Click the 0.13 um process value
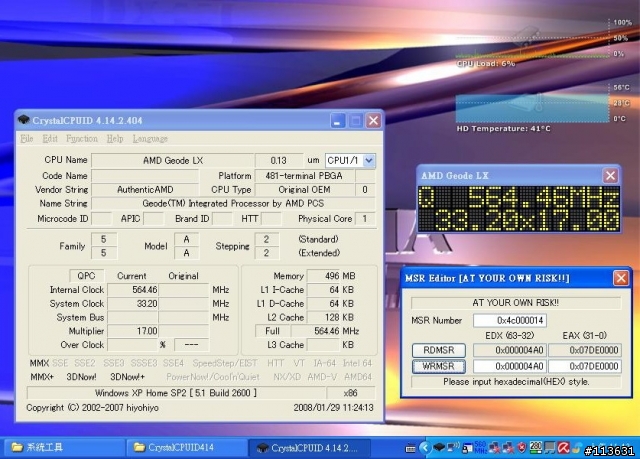This screenshot has width=640, height=459. click(278, 160)
